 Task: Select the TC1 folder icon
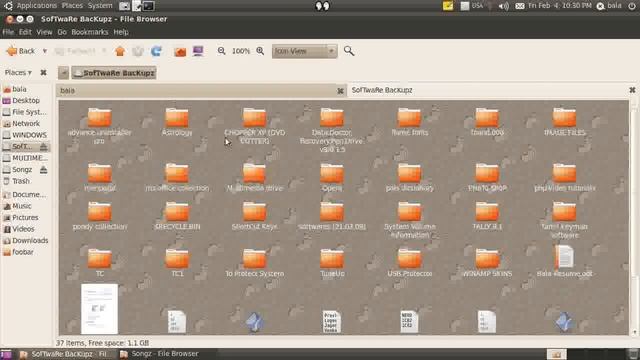click(177, 259)
